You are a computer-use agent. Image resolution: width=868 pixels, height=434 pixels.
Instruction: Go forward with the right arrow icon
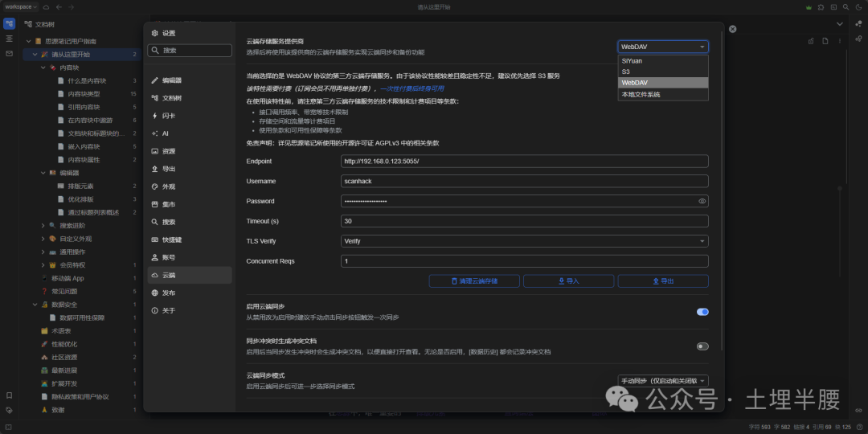point(72,7)
